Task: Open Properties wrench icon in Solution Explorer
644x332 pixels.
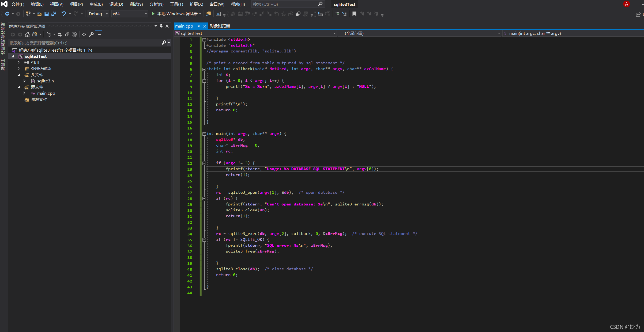Action: click(91, 35)
